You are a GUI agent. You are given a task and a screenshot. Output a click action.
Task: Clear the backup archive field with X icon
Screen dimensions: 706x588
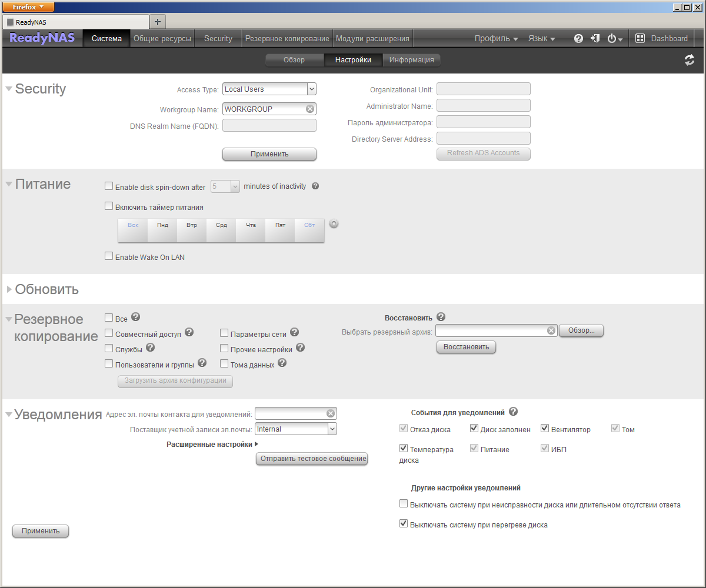551,330
